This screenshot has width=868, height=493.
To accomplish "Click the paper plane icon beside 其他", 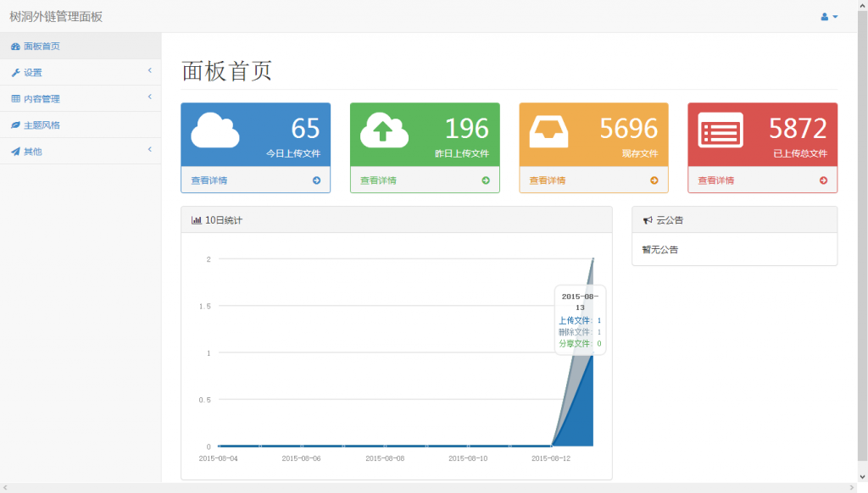I will coord(15,152).
